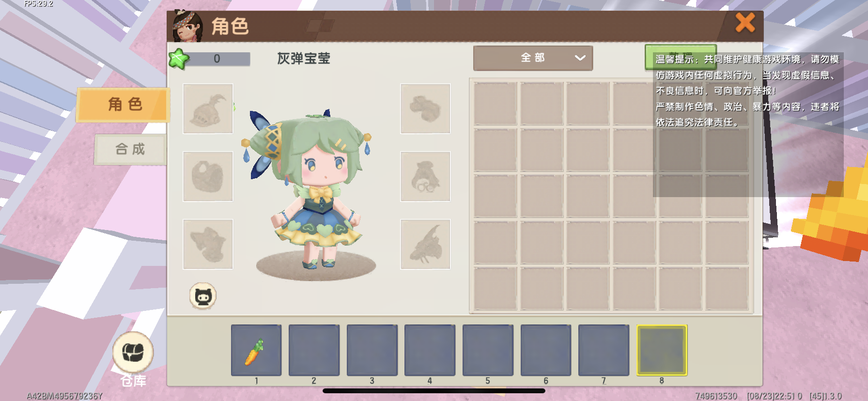Viewport: 868px width, 401px height.
Task: Select the highlighted hotbar slot 8
Action: tap(662, 350)
